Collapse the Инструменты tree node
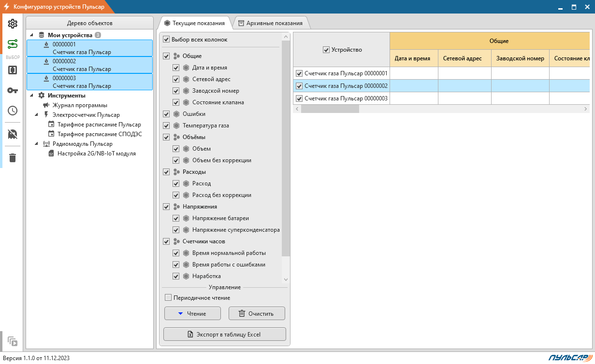The height and width of the screenshot is (364, 595). (32, 95)
